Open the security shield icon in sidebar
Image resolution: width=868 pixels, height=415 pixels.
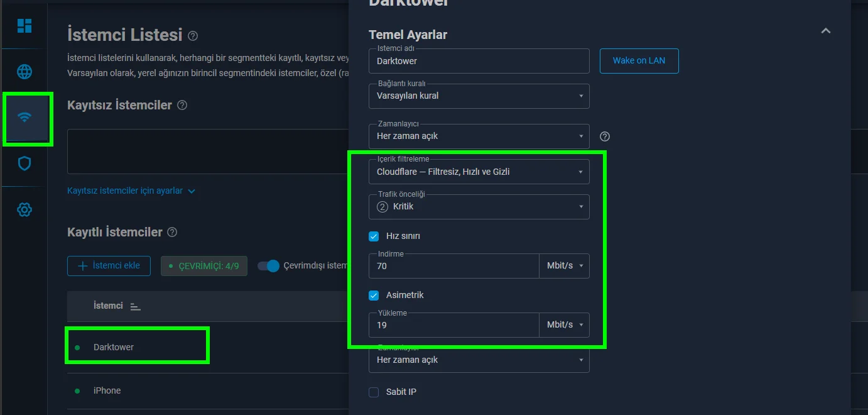point(24,163)
